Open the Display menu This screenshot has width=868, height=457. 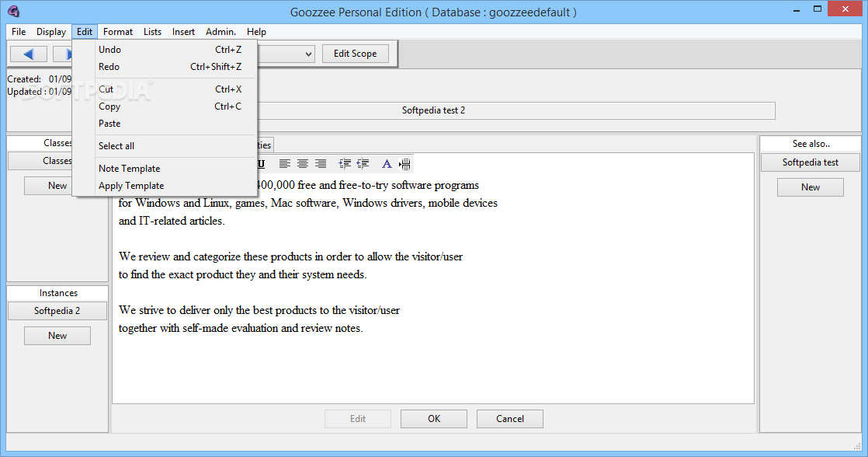pyautogui.click(x=51, y=32)
